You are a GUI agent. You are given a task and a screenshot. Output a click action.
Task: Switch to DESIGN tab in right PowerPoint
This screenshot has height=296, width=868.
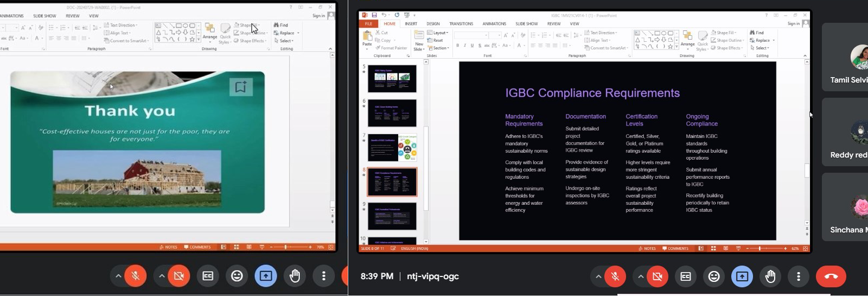click(x=433, y=24)
